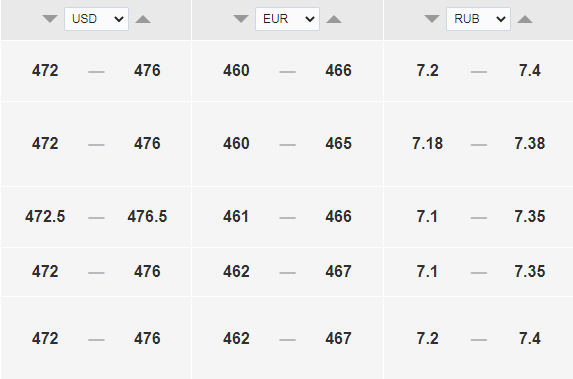Sort EUR column ascending with up arrow

334,19
